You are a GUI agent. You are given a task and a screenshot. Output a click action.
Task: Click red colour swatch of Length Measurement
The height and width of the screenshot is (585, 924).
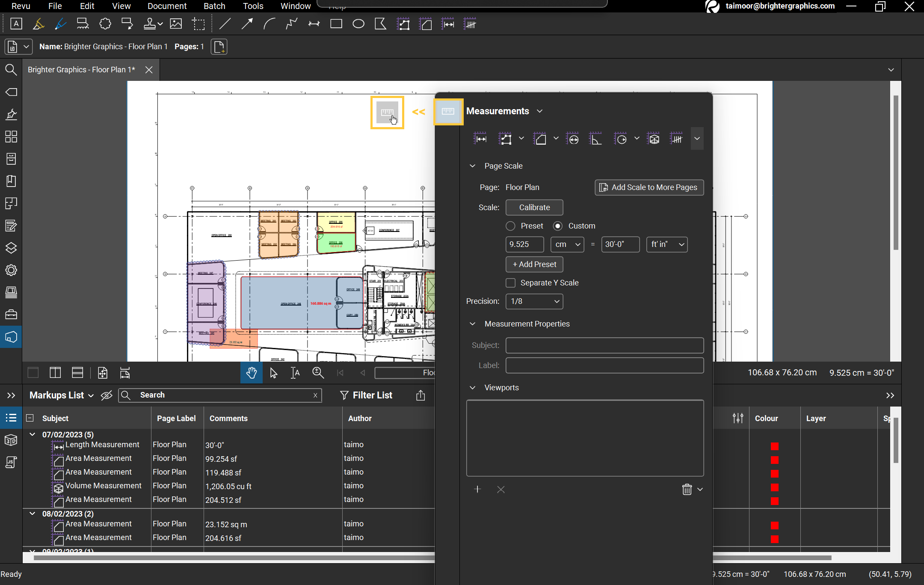click(x=774, y=446)
